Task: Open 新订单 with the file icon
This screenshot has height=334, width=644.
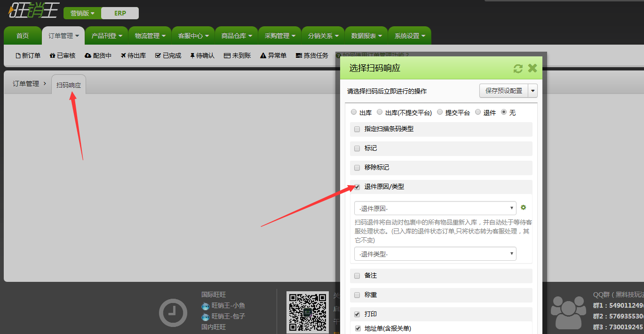Action: [x=28, y=55]
